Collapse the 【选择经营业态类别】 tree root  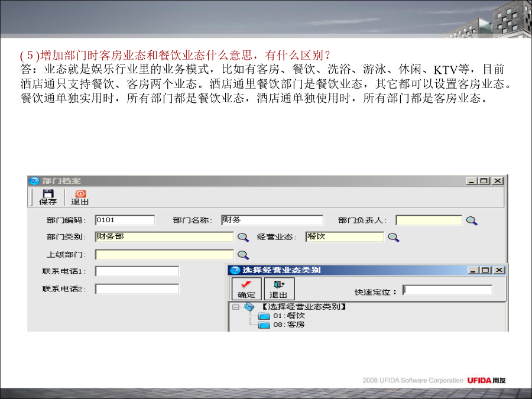click(235, 307)
